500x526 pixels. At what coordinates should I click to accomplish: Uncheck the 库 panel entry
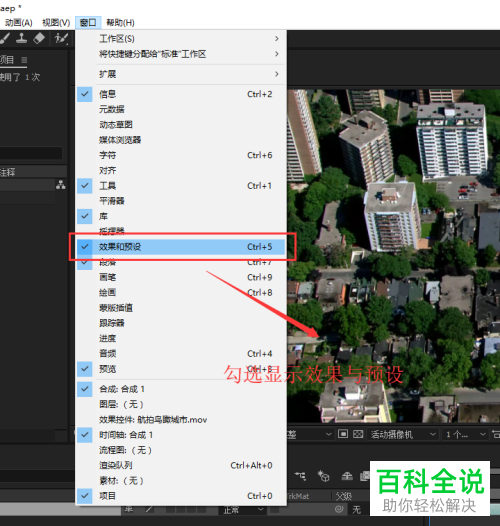181,216
